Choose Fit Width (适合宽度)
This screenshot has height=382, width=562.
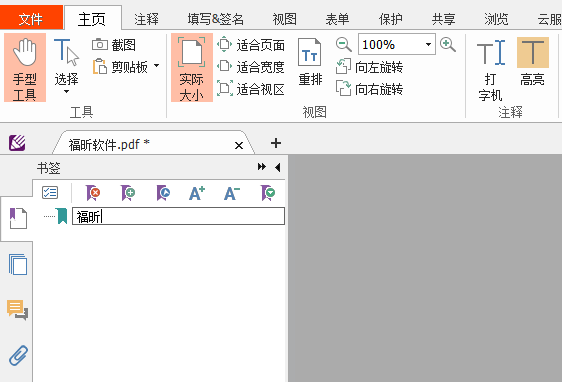251,67
